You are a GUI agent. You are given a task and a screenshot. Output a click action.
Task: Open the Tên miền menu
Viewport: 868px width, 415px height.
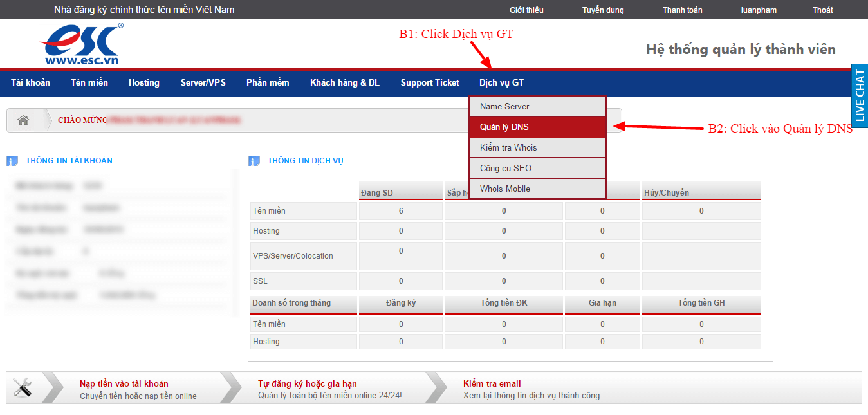(x=89, y=82)
